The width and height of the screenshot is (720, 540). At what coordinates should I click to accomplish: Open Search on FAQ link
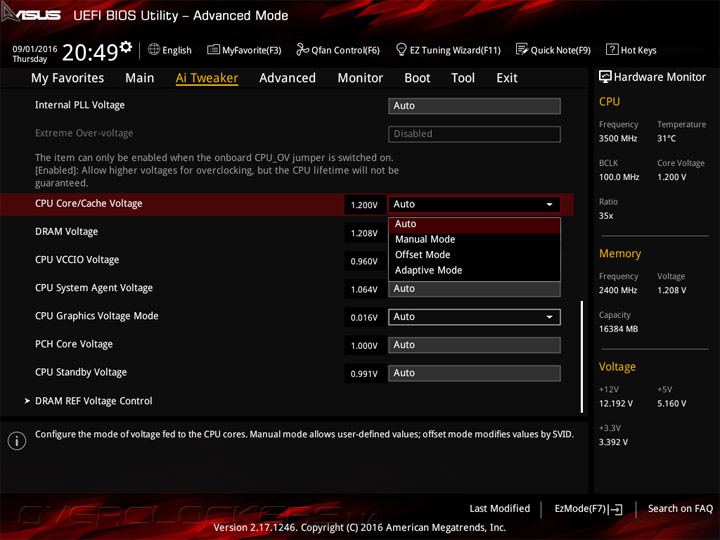tap(680, 509)
